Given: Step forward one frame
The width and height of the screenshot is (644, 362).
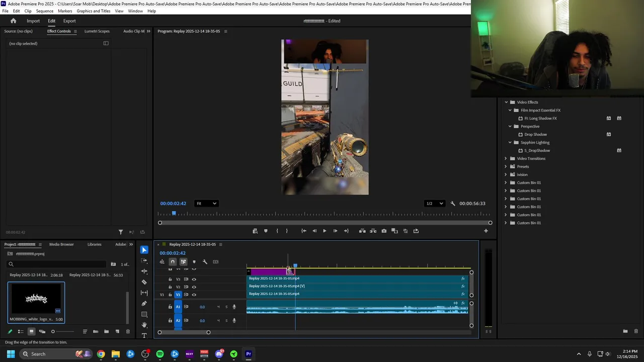Looking at the screenshot, I should pos(336,231).
